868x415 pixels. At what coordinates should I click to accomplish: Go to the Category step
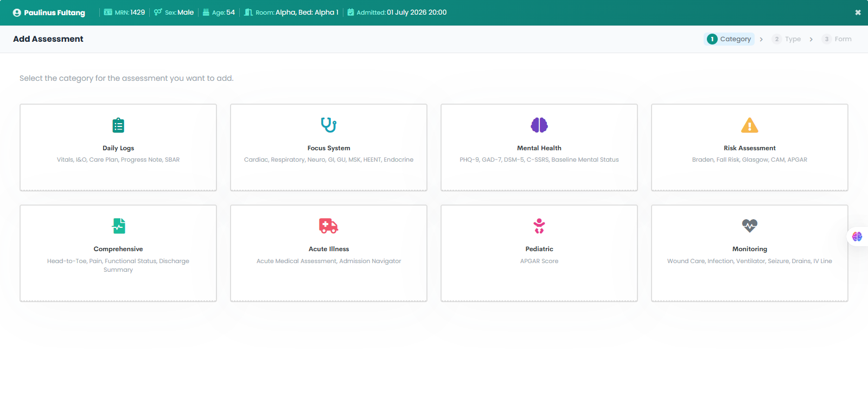click(x=729, y=39)
